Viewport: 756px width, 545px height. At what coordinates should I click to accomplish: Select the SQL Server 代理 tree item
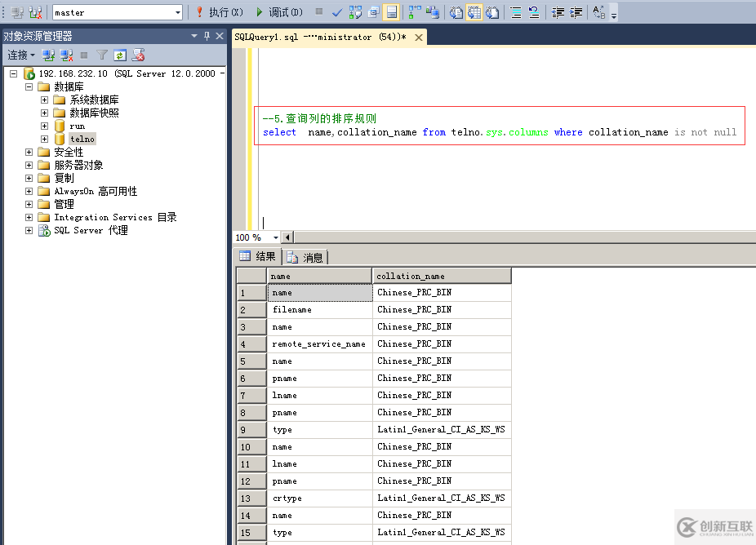pyautogui.click(x=91, y=231)
